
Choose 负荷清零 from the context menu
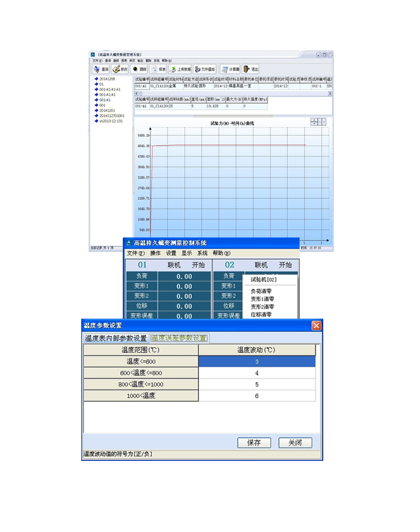pyautogui.click(x=262, y=291)
